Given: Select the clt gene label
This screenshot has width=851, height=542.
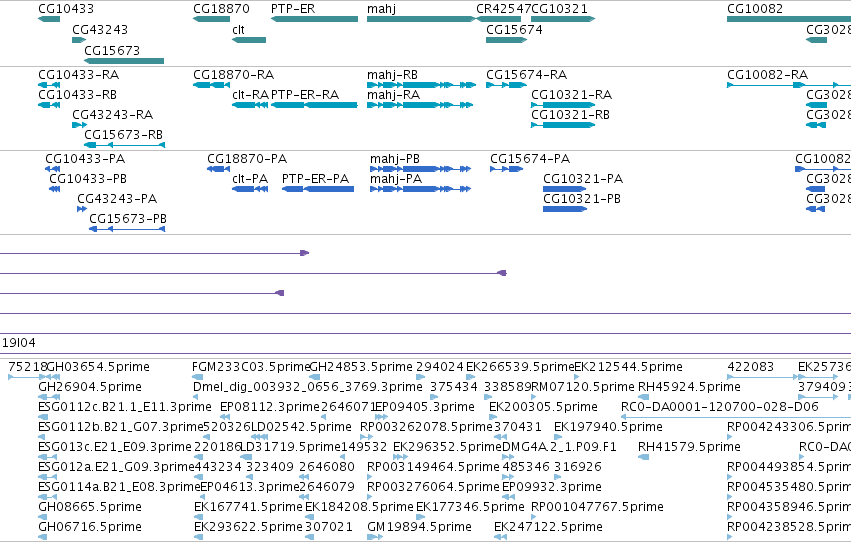Looking at the screenshot, I should [x=238, y=30].
